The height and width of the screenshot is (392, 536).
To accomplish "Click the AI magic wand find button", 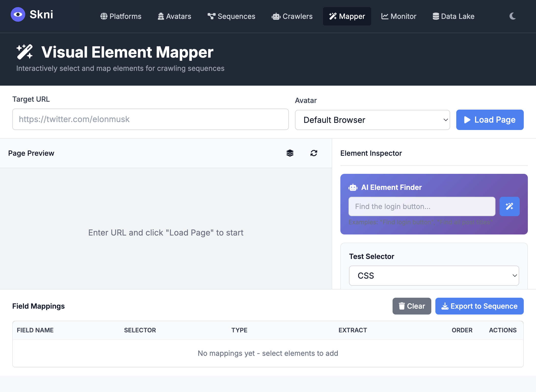I will point(509,206).
